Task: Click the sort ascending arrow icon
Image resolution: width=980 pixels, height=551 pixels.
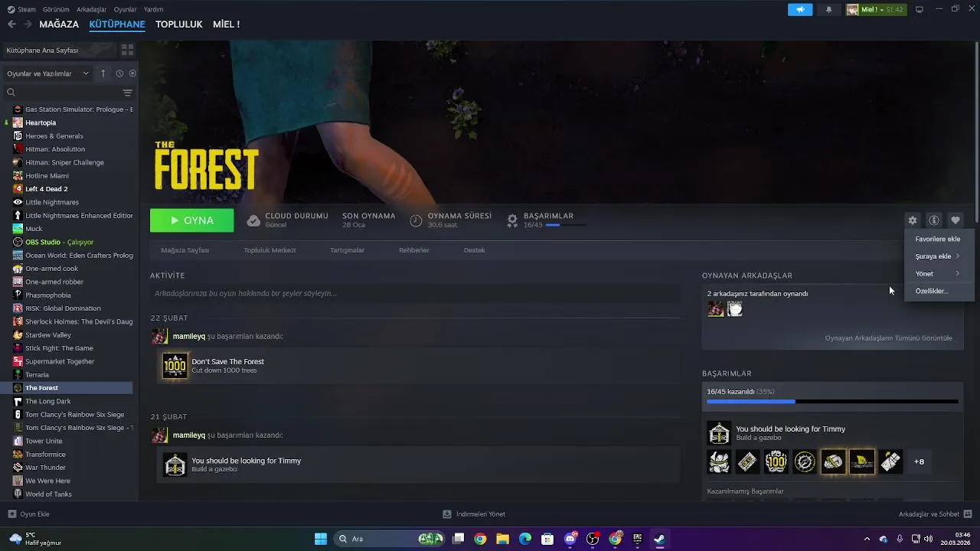Action: point(103,73)
